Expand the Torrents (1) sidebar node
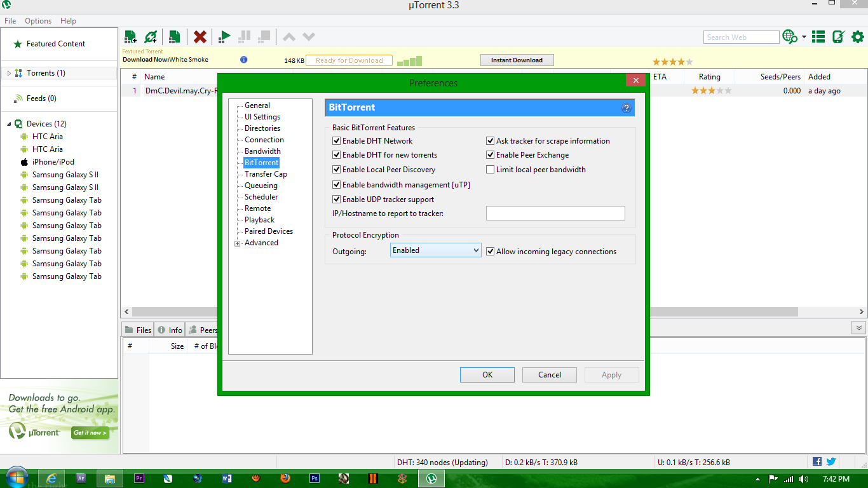Screen dimensions: 868x488 (9, 73)
